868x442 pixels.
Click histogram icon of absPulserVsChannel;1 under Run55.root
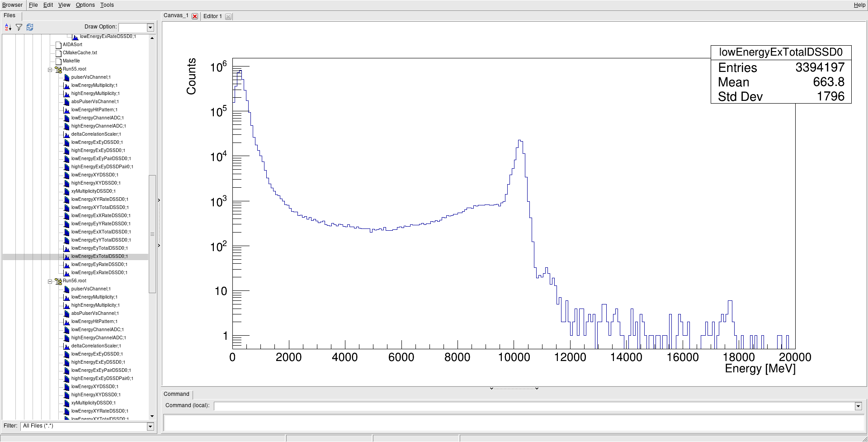66,102
